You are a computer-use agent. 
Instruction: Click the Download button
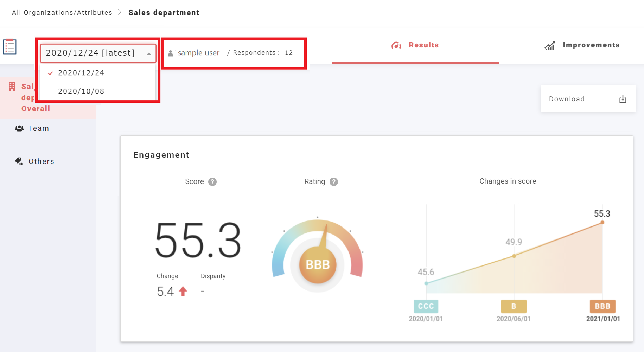[x=587, y=99]
